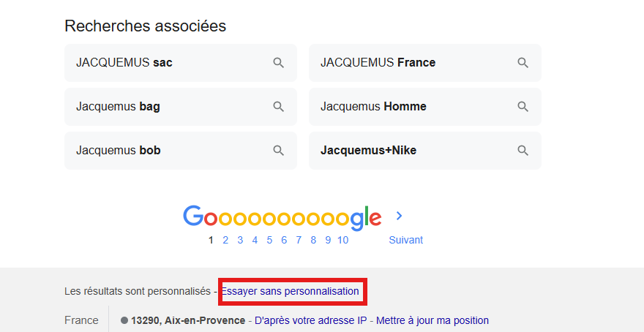Click search icon beside JACQUEMUS sac
Viewport: 644px width, 332px height.
279,63
